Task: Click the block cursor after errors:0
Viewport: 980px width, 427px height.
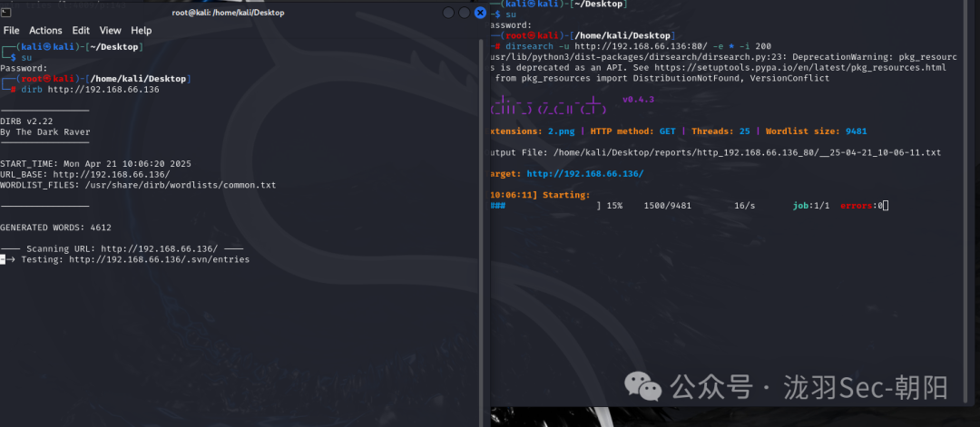Action: (886, 206)
